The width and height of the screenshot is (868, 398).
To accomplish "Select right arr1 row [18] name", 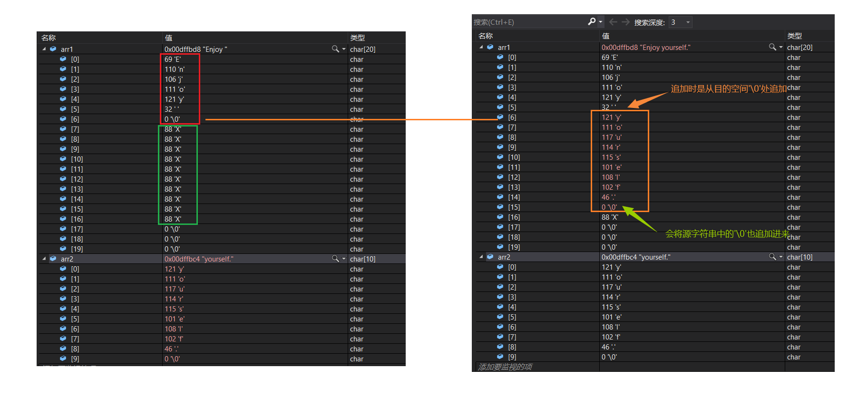I will point(514,237).
